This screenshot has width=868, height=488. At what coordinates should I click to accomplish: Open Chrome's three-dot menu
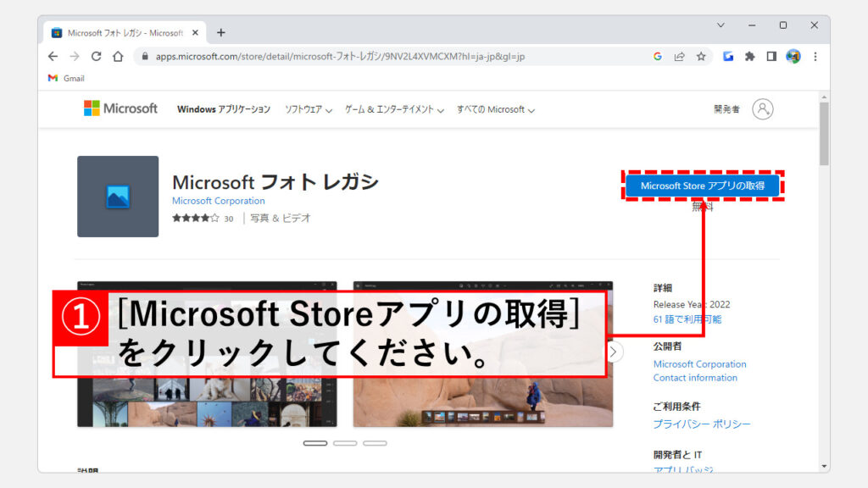pos(815,57)
